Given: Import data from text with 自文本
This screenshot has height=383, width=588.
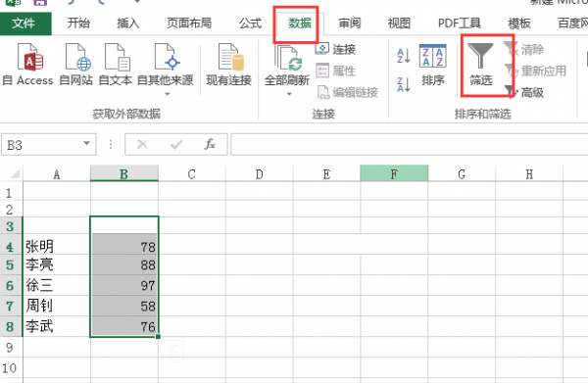Looking at the screenshot, I should tap(116, 64).
